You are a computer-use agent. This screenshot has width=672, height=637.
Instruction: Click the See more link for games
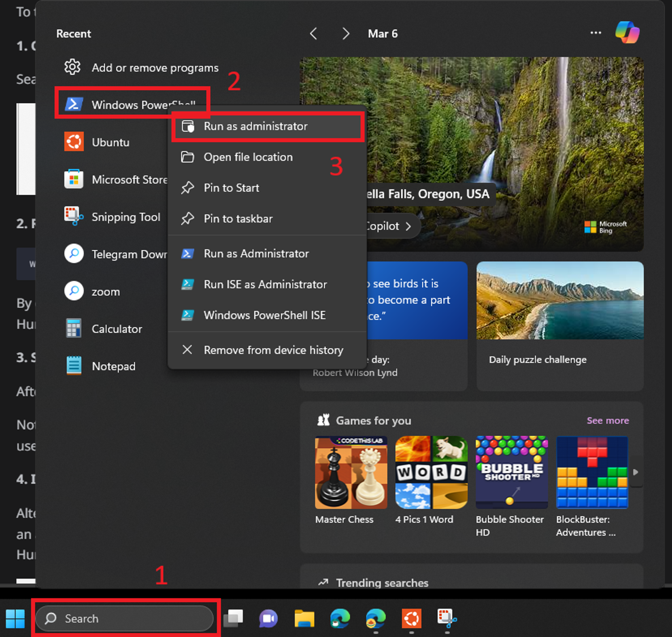pos(608,420)
